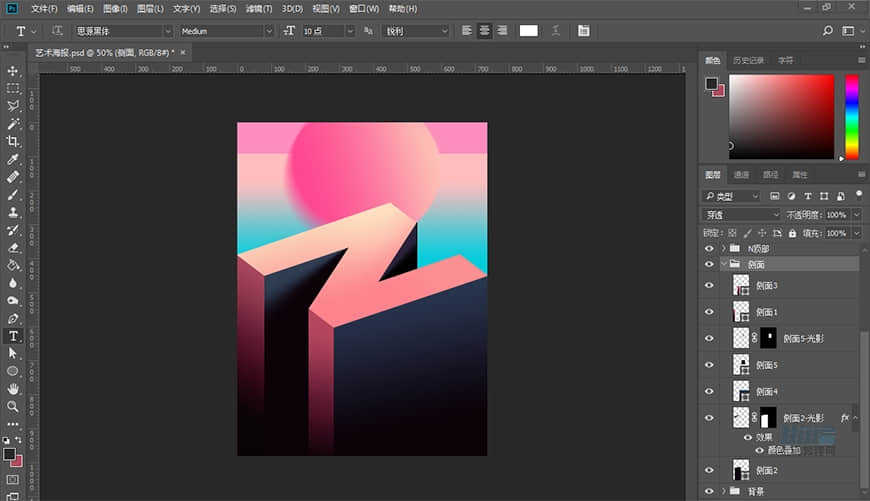
Task: Hide the 侧面2 layer
Action: pyautogui.click(x=709, y=470)
